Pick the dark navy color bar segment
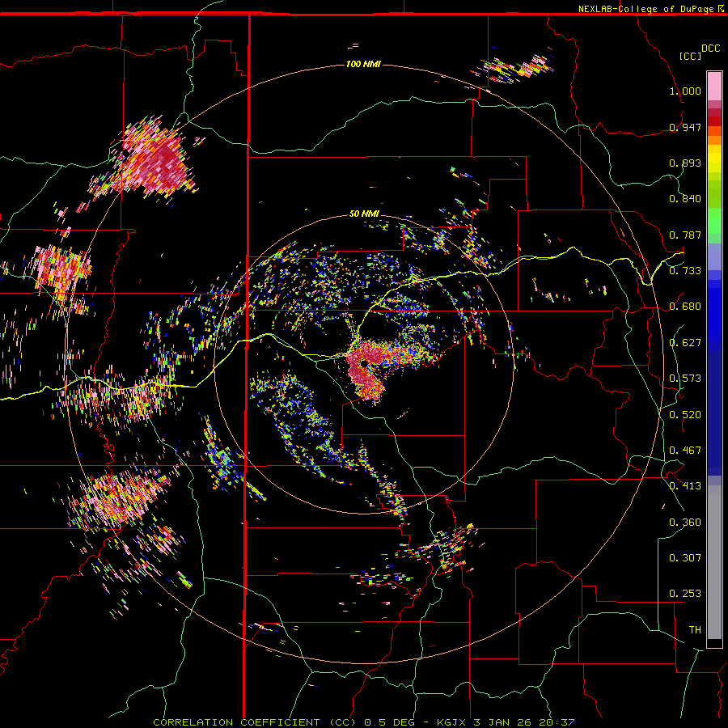Viewport: 728px width, 728px height. click(x=714, y=413)
